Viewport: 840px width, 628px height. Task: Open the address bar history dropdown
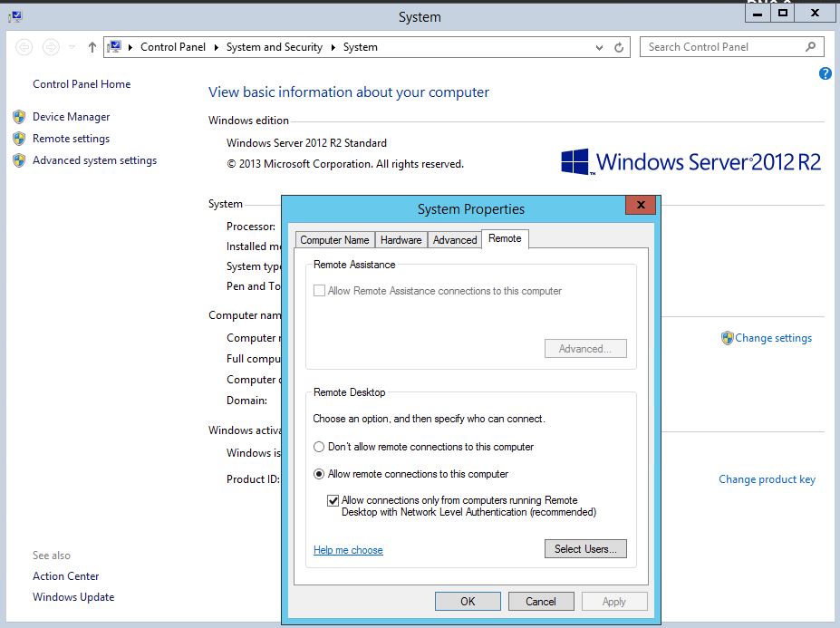[598, 47]
